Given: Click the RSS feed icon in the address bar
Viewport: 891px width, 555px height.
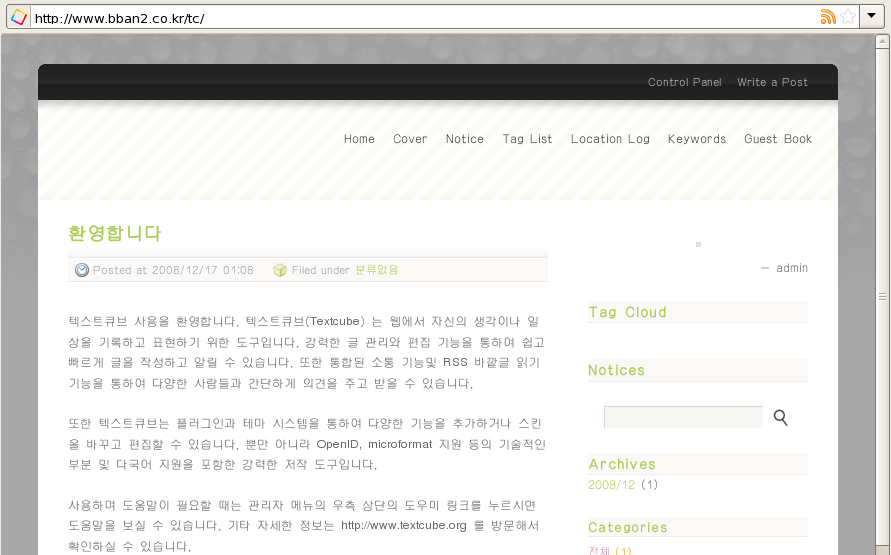Looking at the screenshot, I should click(828, 17).
